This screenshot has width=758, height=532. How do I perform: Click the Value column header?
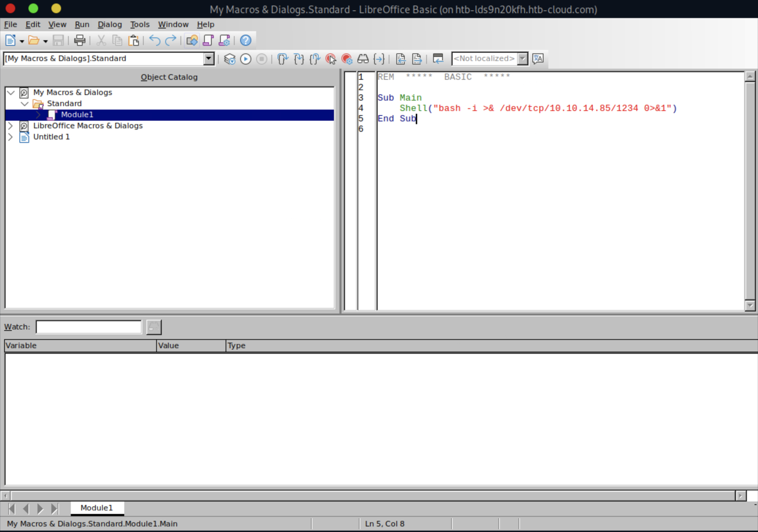[x=191, y=346]
